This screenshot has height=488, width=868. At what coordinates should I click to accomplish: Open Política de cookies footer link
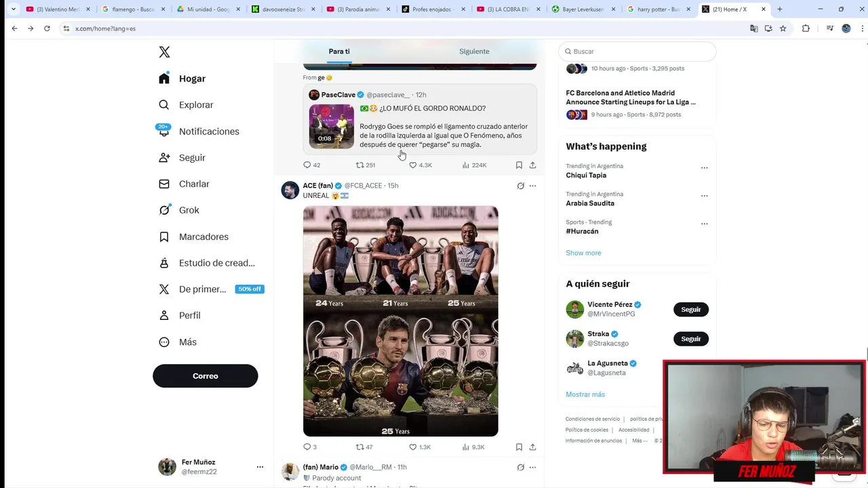[x=587, y=430]
